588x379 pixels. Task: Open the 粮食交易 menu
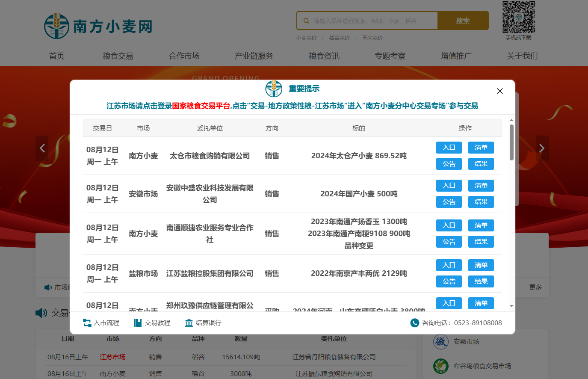point(118,56)
